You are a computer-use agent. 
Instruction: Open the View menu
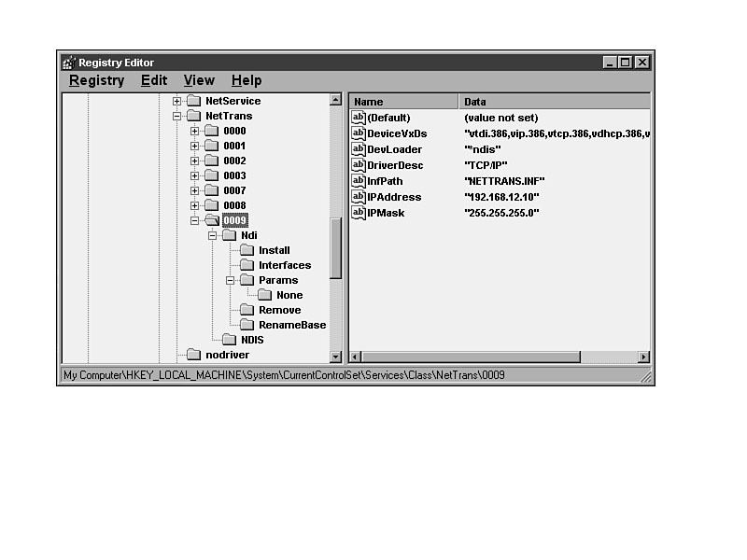pos(199,80)
